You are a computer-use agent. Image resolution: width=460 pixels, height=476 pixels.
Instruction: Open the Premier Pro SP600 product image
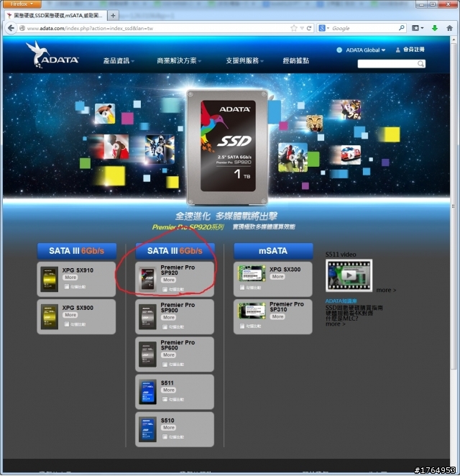coord(147,354)
